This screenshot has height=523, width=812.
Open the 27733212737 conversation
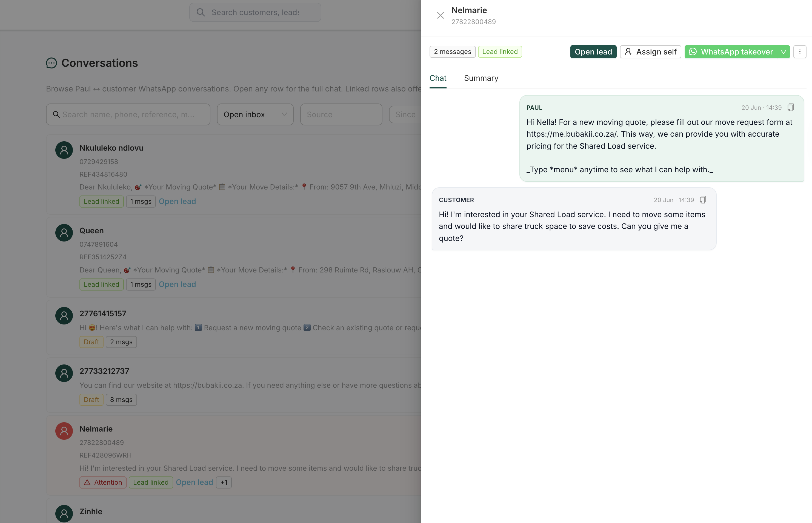pos(234,385)
